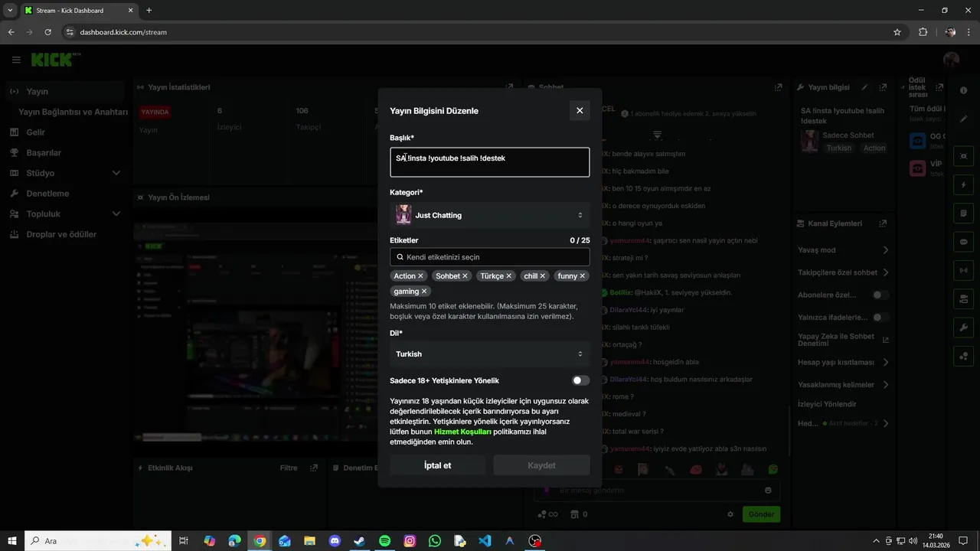Click the wrench icon in right rail
Image resolution: width=980 pixels, height=551 pixels.
click(x=964, y=328)
